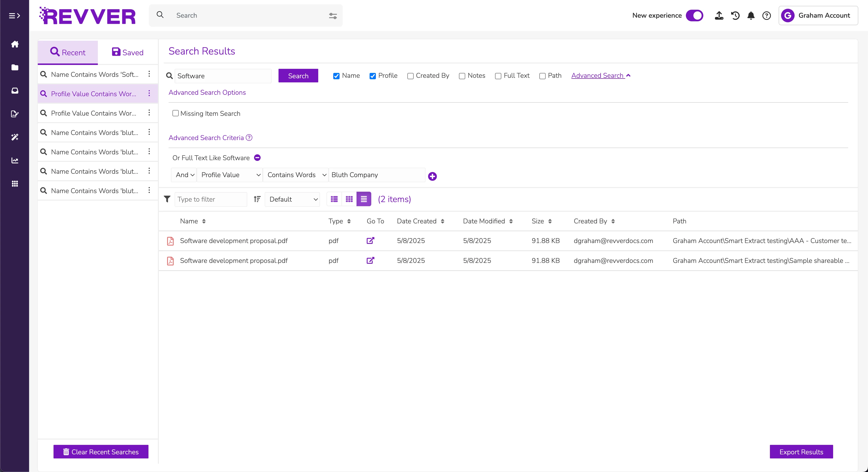Image resolution: width=868 pixels, height=472 pixels.
Task: Toggle the New experience switch
Action: pyautogui.click(x=694, y=16)
